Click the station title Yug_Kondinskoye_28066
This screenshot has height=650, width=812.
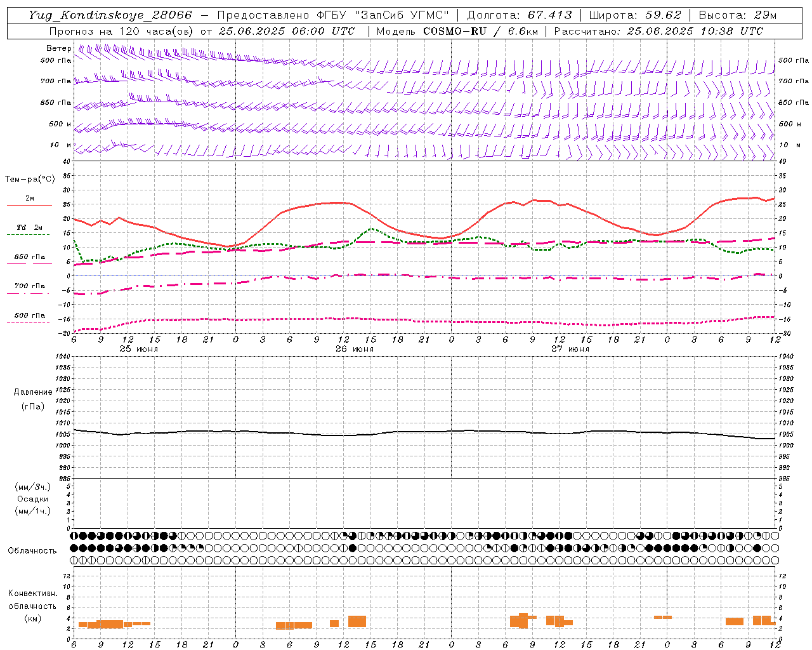[110, 15]
